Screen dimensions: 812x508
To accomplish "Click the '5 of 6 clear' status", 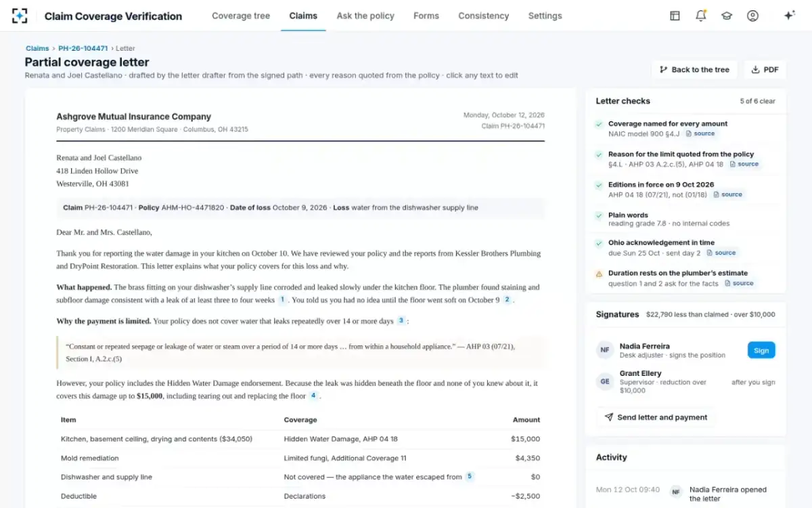I will point(758,101).
